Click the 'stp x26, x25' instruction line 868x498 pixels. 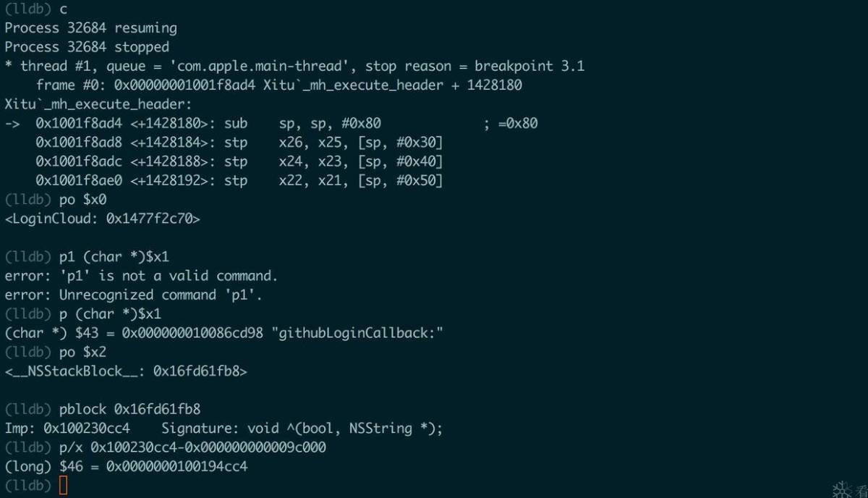239,142
